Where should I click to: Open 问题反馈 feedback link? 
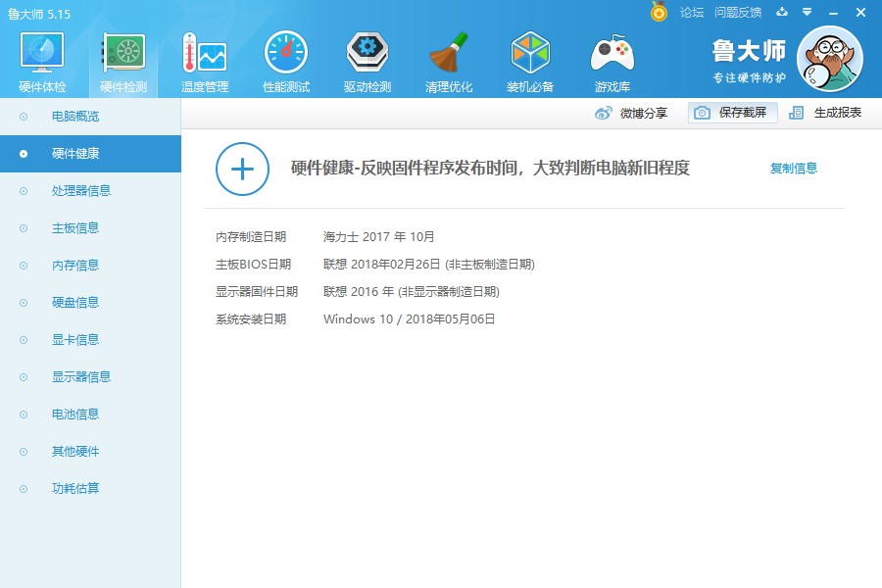pos(738,13)
